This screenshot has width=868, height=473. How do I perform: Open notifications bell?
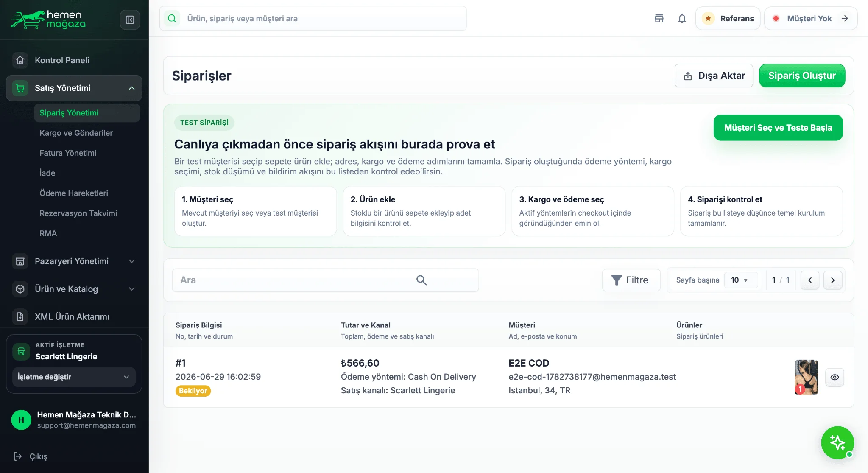682,18
